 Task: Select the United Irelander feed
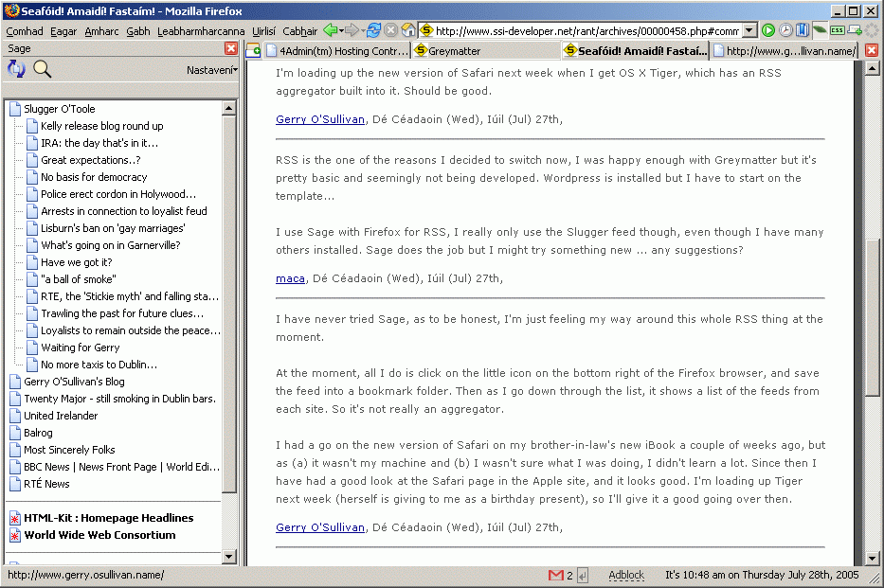(61, 416)
